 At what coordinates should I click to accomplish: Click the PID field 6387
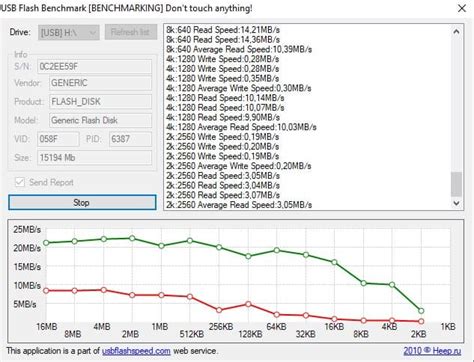point(130,139)
